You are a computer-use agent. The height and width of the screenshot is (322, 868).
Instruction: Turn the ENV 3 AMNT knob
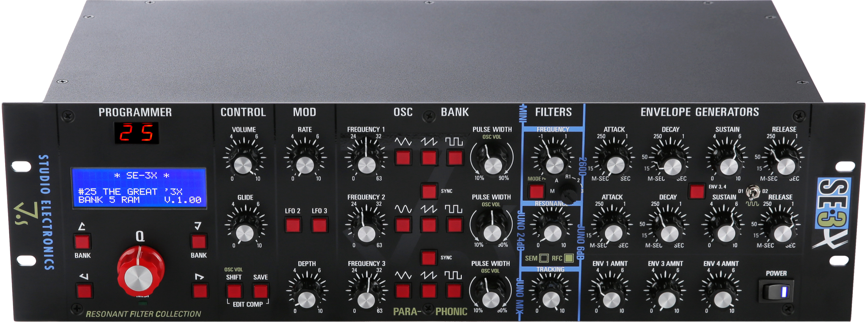[666, 295]
